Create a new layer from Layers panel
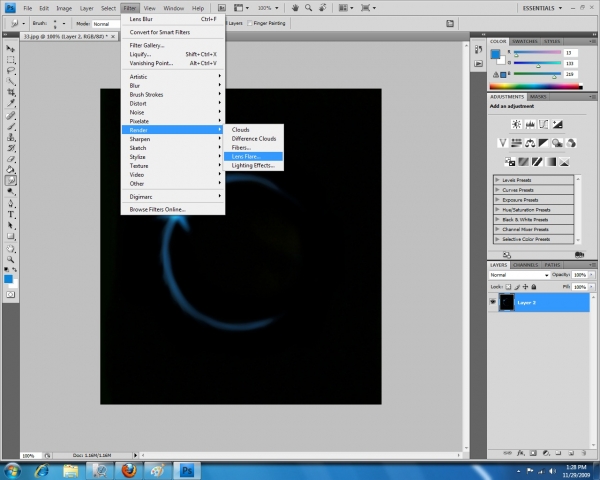This screenshot has width=600, height=480. [571, 453]
